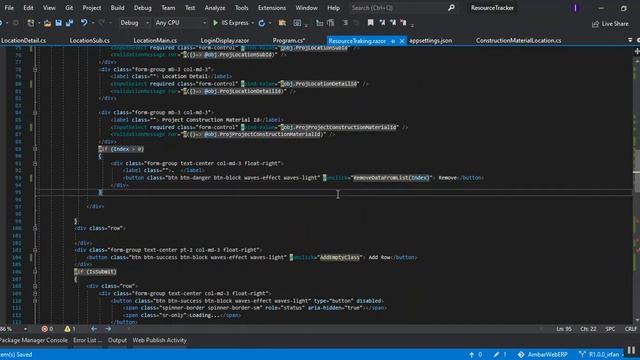Click the New Project toolbar icon
The height and width of the screenshot is (360, 640).
(x=31, y=23)
